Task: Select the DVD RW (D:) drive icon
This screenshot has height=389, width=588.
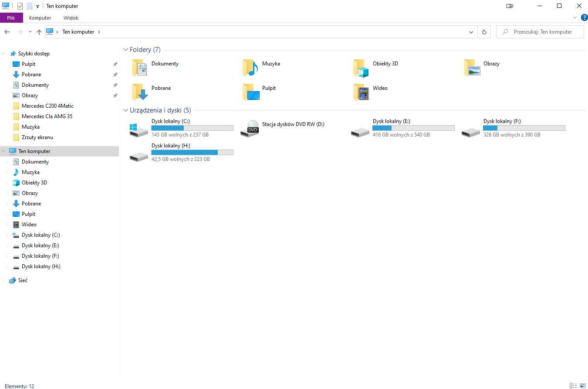Action: tap(250, 129)
